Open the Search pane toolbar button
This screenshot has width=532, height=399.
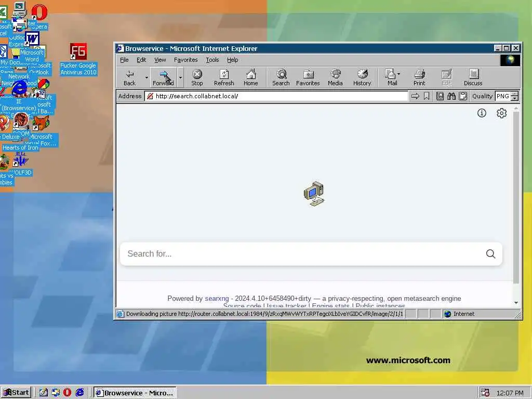click(281, 77)
